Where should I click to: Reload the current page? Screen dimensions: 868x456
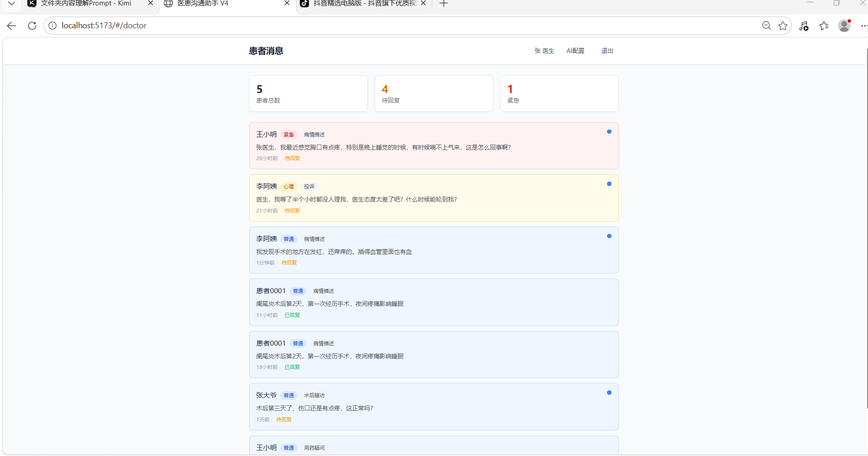[x=32, y=26]
